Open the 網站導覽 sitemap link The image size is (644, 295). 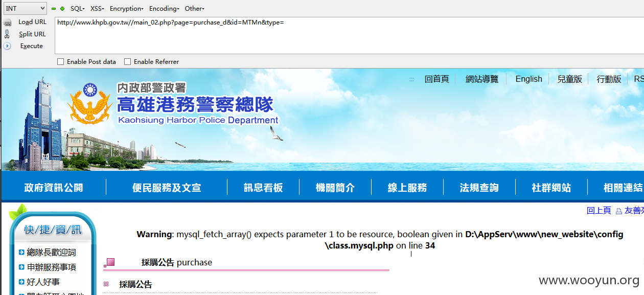pyautogui.click(x=482, y=79)
